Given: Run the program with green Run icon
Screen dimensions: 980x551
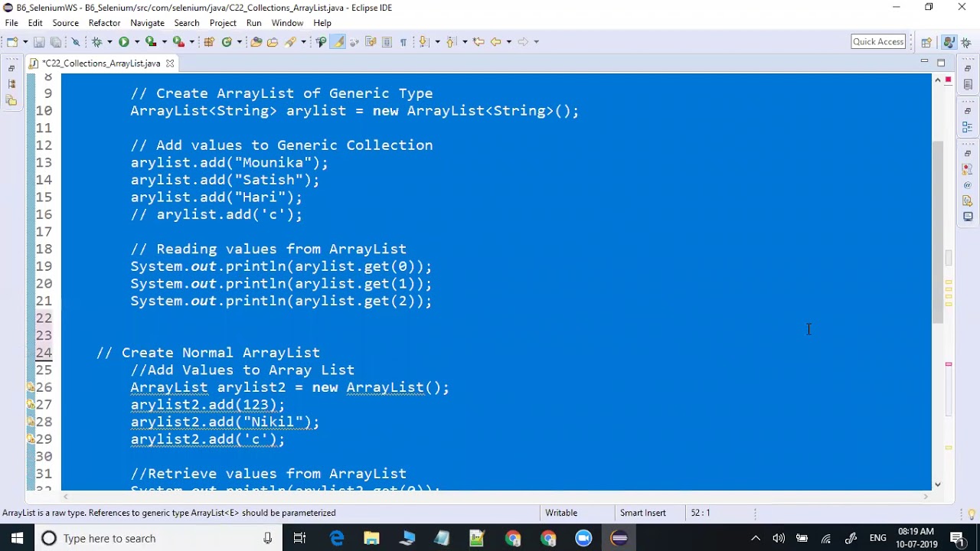Looking at the screenshot, I should [124, 41].
